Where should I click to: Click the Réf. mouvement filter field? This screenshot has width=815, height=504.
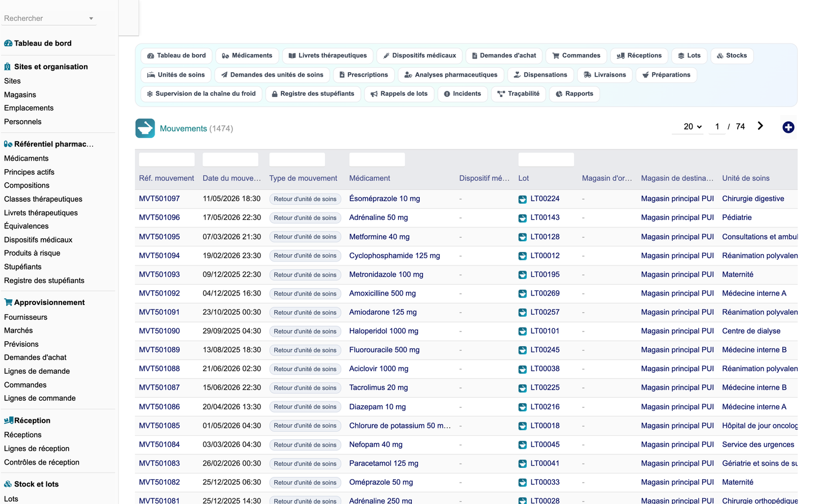(x=167, y=160)
